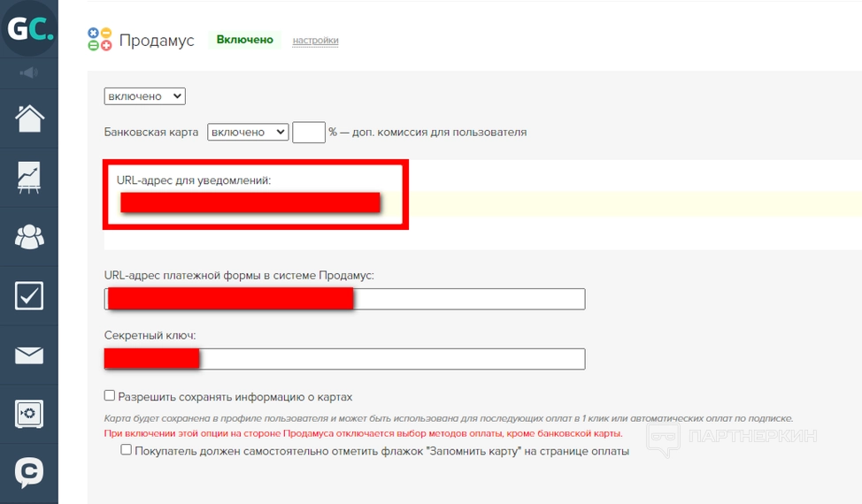Click the доп. комиссия для пользователя text

click(439, 133)
